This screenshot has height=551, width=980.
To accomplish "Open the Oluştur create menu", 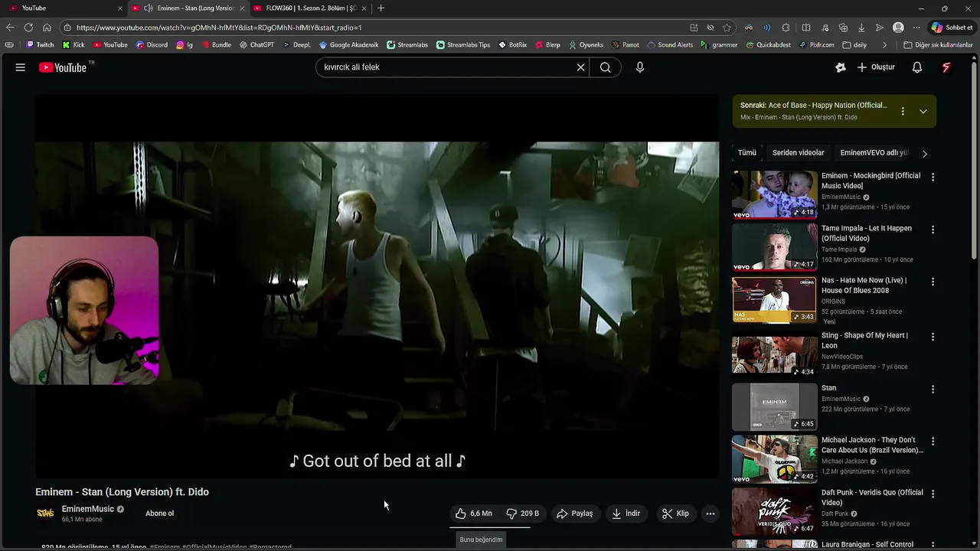I will tap(876, 67).
